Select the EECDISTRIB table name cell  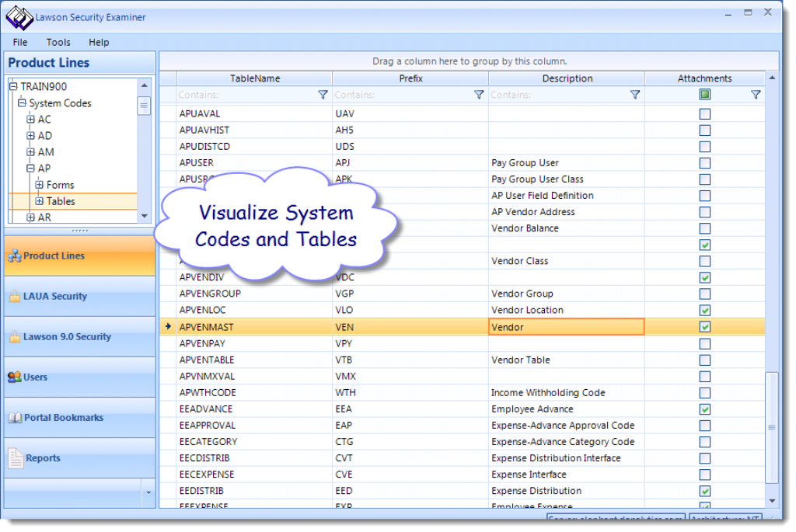(254, 458)
